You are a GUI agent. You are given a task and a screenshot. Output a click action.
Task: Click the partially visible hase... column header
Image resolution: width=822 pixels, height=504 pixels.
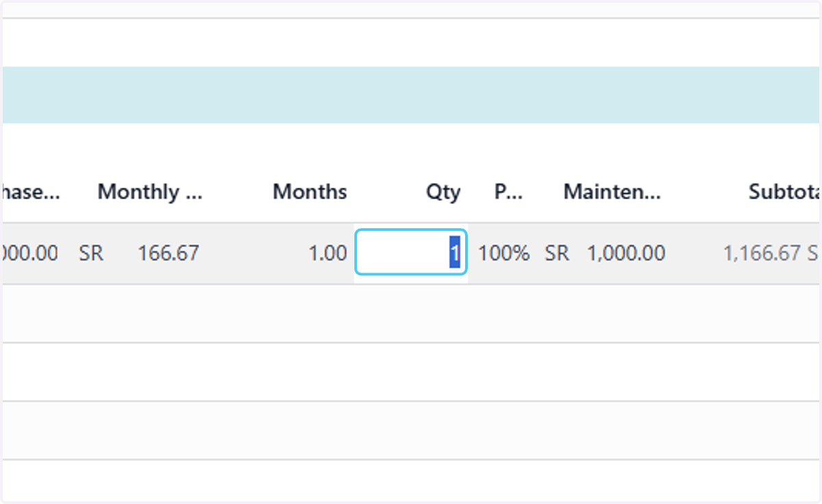31,192
